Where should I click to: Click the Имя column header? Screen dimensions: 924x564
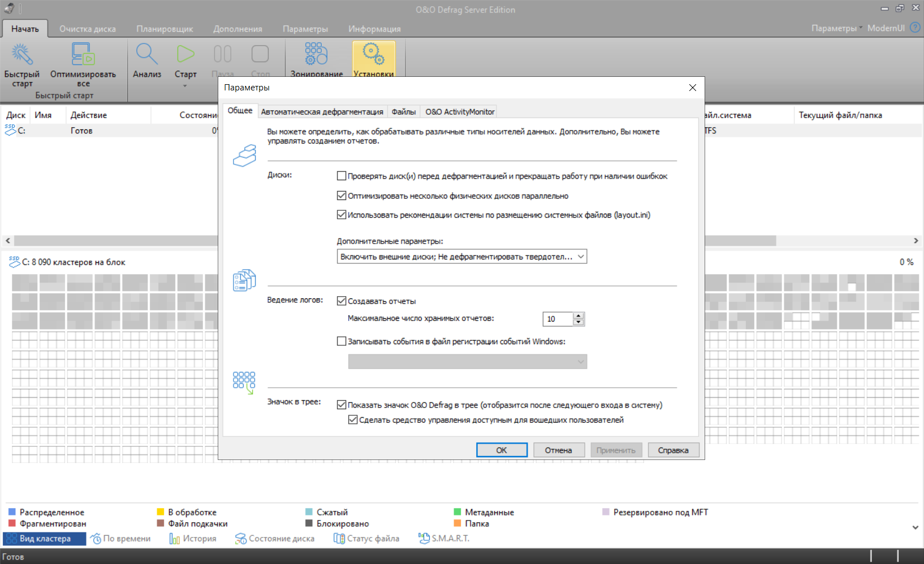[48, 115]
